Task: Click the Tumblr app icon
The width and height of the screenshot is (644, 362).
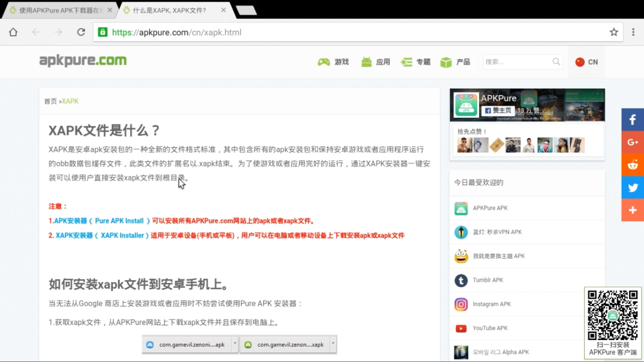Action: (461, 281)
